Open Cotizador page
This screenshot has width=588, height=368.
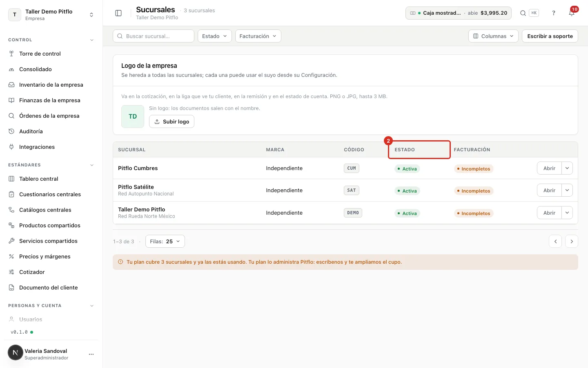click(51, 272)
